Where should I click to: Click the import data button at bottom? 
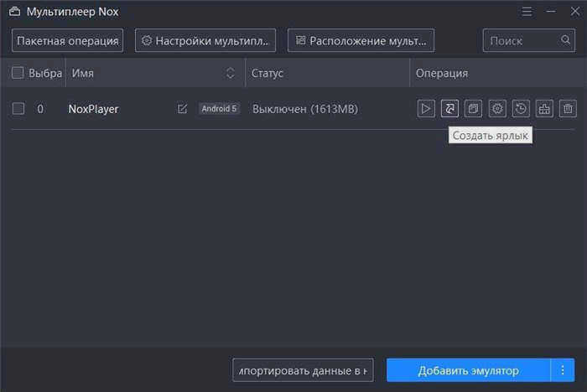coord(303,370)
